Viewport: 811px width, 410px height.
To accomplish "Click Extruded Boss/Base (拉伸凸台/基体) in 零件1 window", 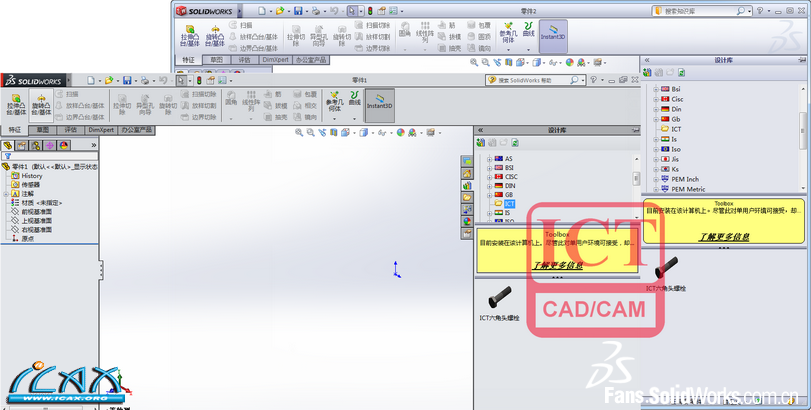I will (16, 105).
